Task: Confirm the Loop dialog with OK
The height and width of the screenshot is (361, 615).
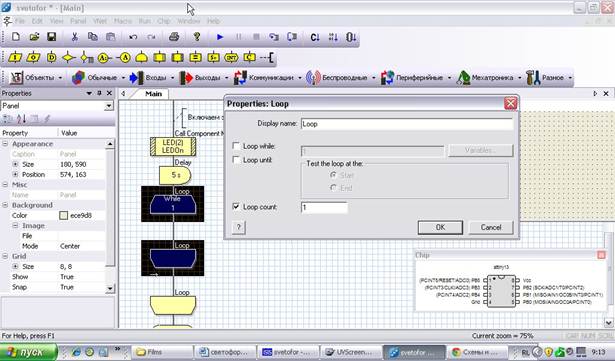Action: click(x=440, y=227)
